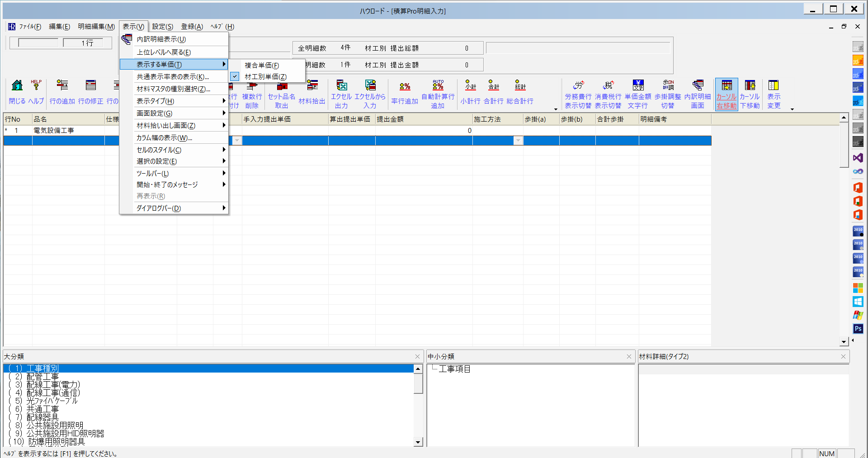Select 複合単価(F) unit price option

click(262, 66)
